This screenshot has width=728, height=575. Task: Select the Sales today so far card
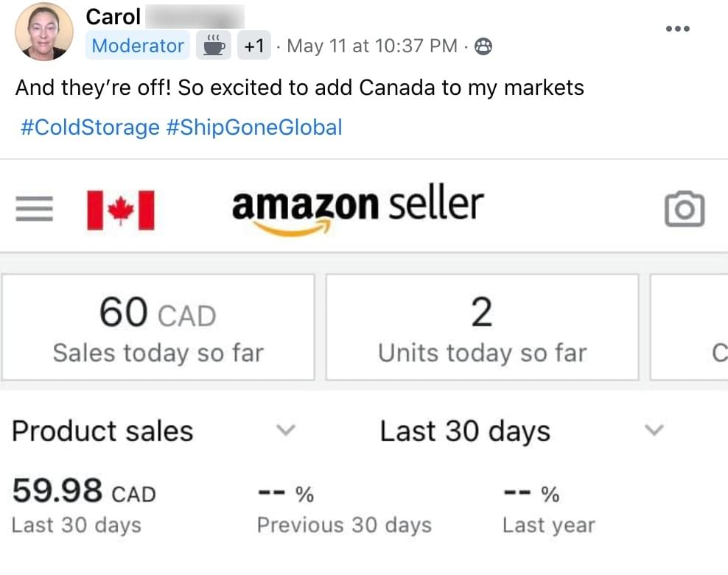pos(158,328)
